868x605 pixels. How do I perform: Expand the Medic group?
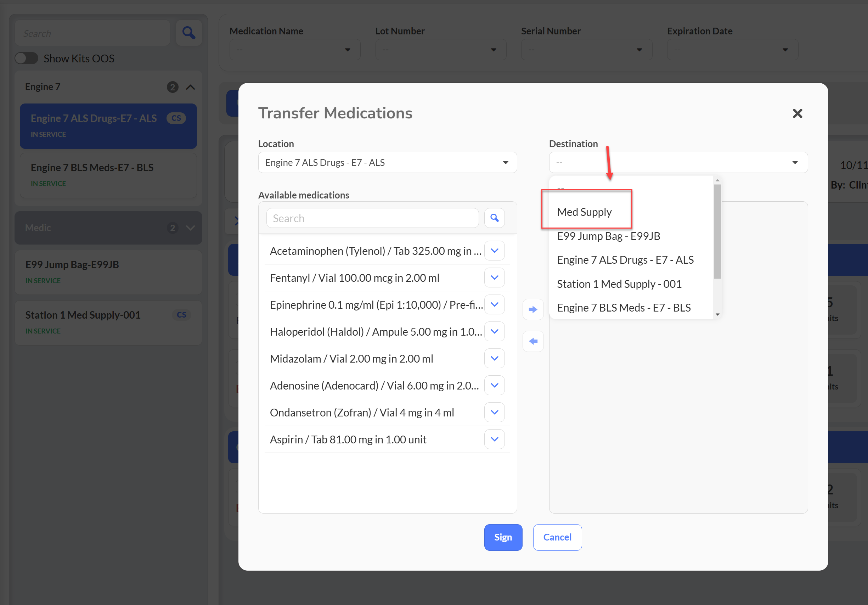[x=191, y=228]
